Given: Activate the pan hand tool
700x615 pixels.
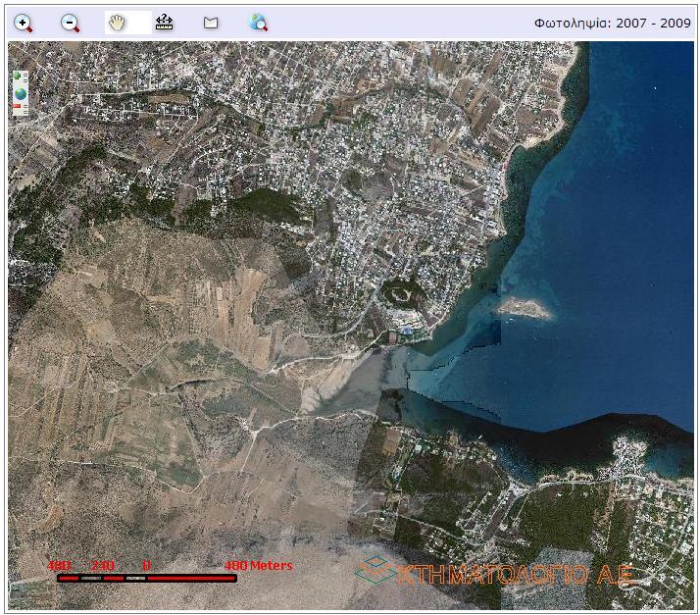Looking at the screenshot, I should tap(117, 23).
